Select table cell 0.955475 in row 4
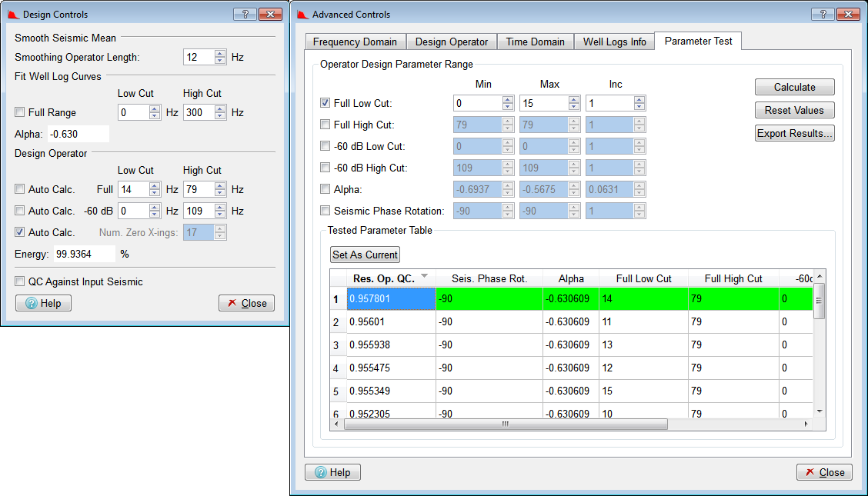Screen dimensions: 868x496 tap(391, 368)
